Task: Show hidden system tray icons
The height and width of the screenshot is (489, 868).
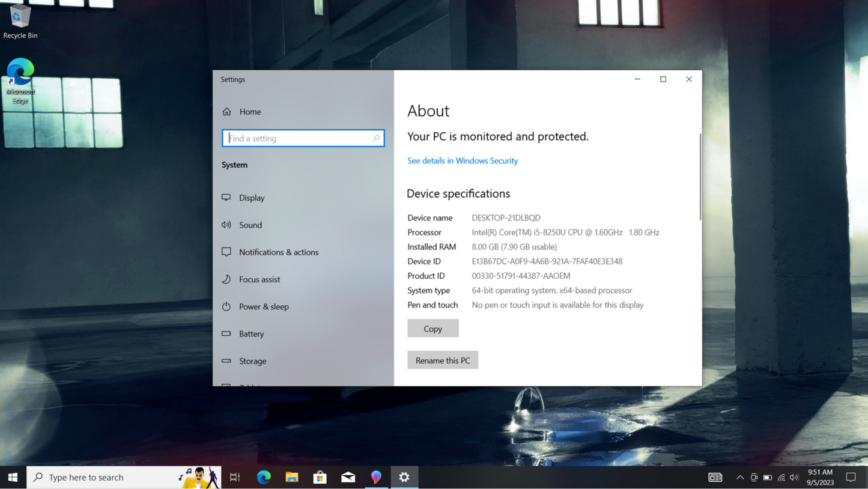Action: click(739, 477)
